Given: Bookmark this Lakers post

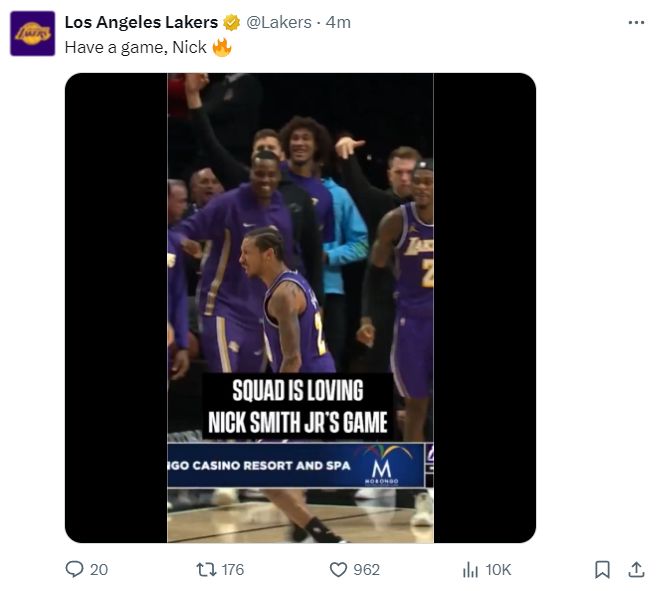Looking at the screenshot, I should pos(602,569).
